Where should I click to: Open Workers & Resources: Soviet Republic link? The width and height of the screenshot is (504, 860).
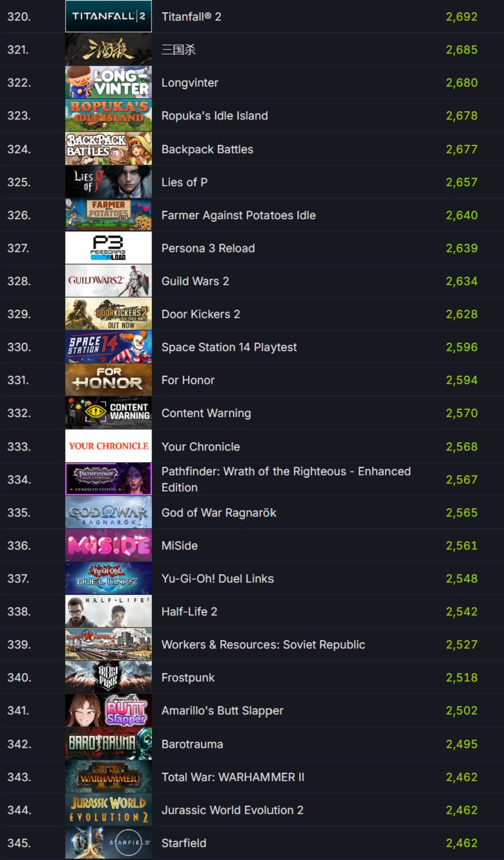click(263, 645)
